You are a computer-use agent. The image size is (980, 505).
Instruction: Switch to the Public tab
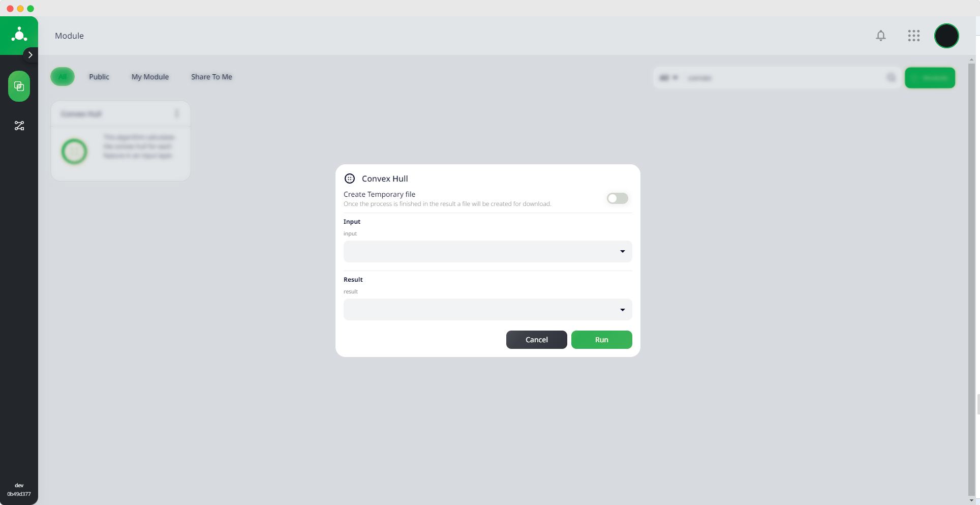click(99, 77)
